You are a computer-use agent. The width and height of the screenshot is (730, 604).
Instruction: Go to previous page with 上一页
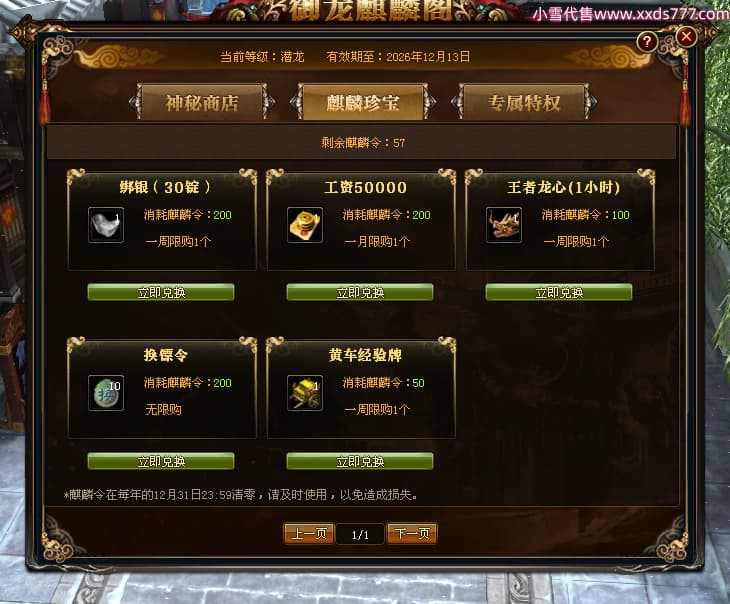click(x=309, y=533)
